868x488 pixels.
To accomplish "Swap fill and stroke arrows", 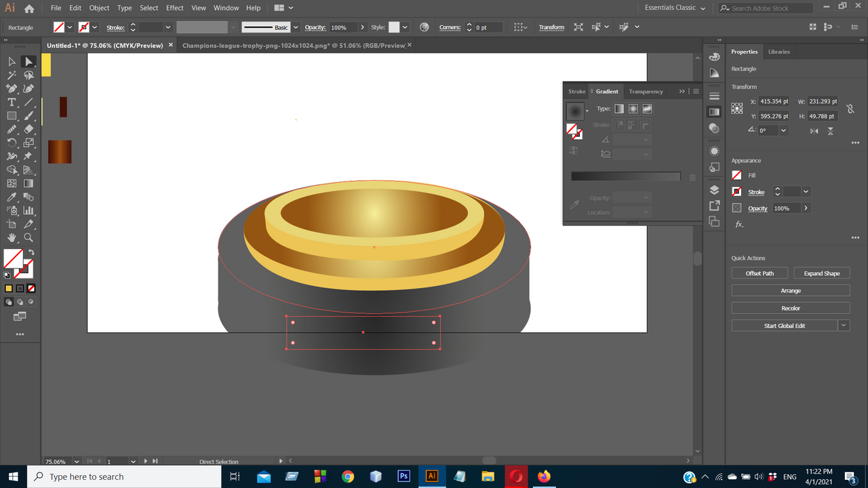I will point(31,252).
